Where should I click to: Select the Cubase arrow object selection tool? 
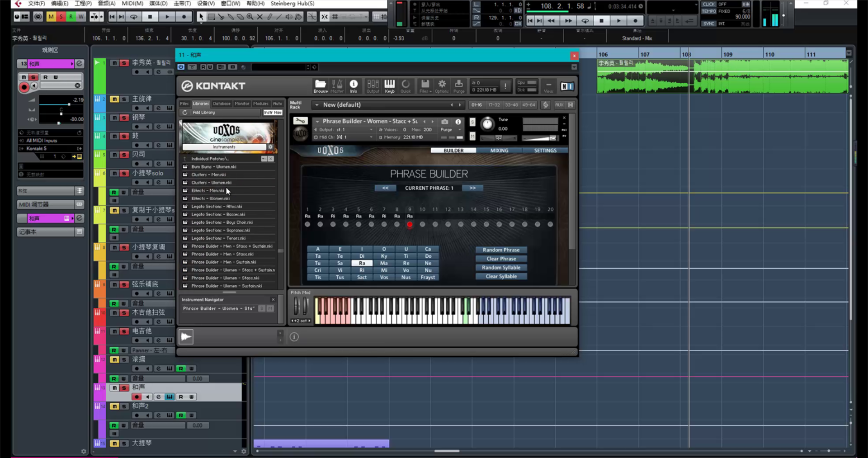click(x=201, y=17)
